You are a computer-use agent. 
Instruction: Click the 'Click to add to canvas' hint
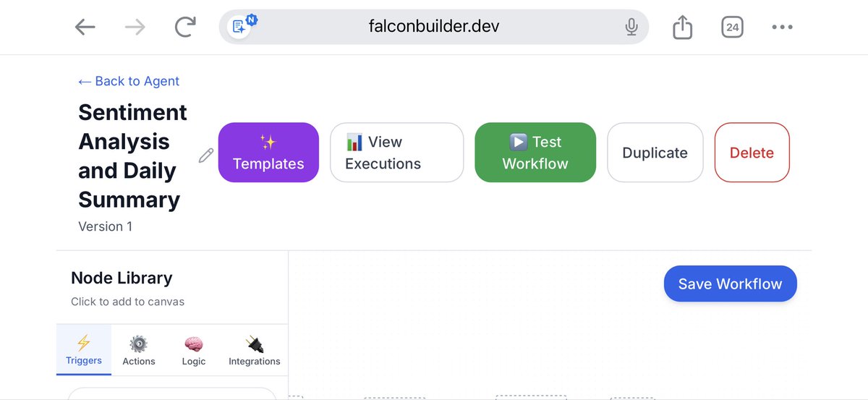127,302
